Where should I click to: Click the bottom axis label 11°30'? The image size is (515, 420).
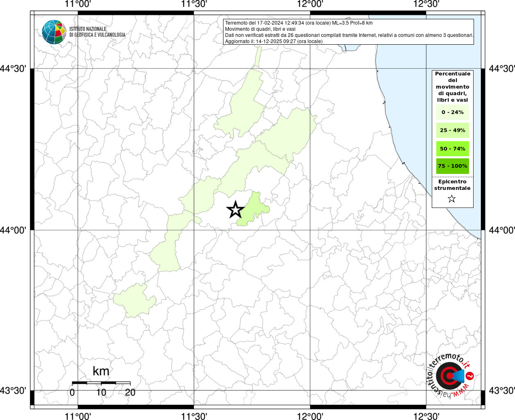pos(194,416)
